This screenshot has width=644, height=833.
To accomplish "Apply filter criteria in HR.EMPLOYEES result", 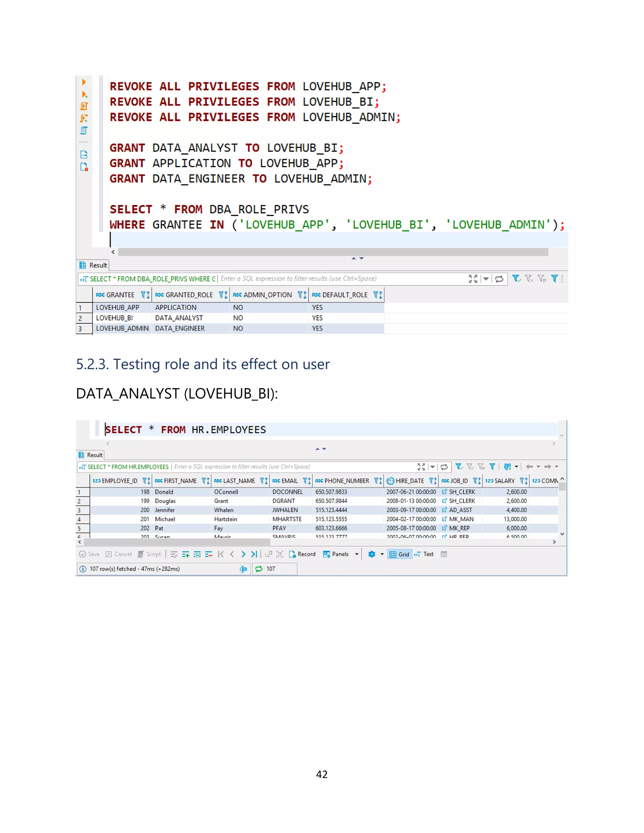I will (459, 466).
